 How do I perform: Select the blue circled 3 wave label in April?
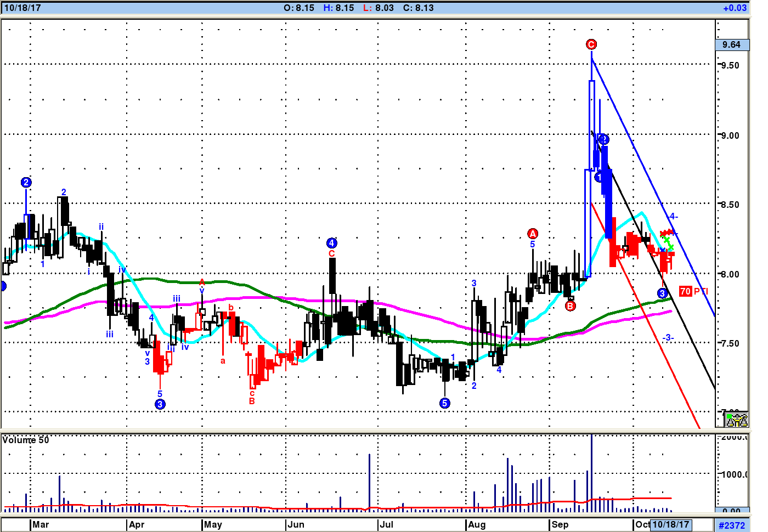point(160,404)
